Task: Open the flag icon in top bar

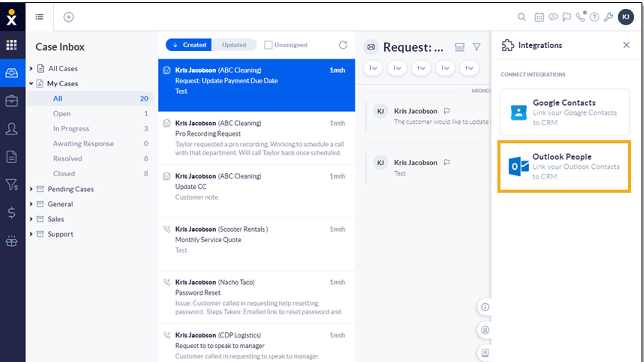Action: 567,17
